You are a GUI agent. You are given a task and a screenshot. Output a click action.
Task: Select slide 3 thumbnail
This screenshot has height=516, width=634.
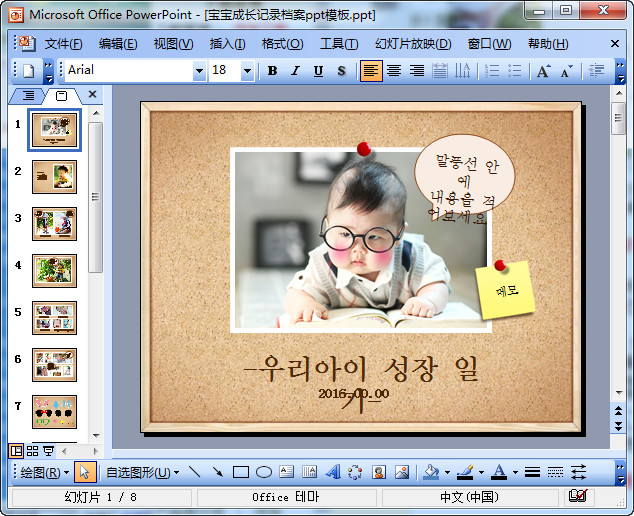tap(54, 224)
